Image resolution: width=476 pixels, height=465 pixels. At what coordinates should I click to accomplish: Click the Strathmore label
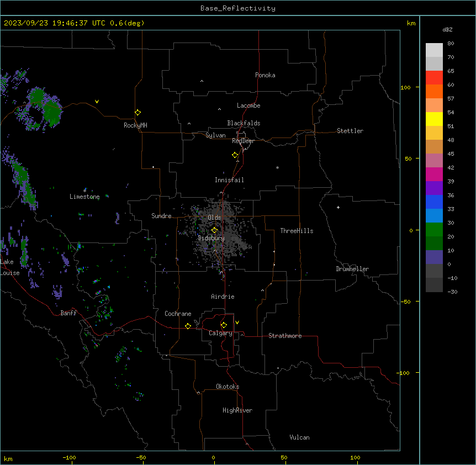coord(285,336)
